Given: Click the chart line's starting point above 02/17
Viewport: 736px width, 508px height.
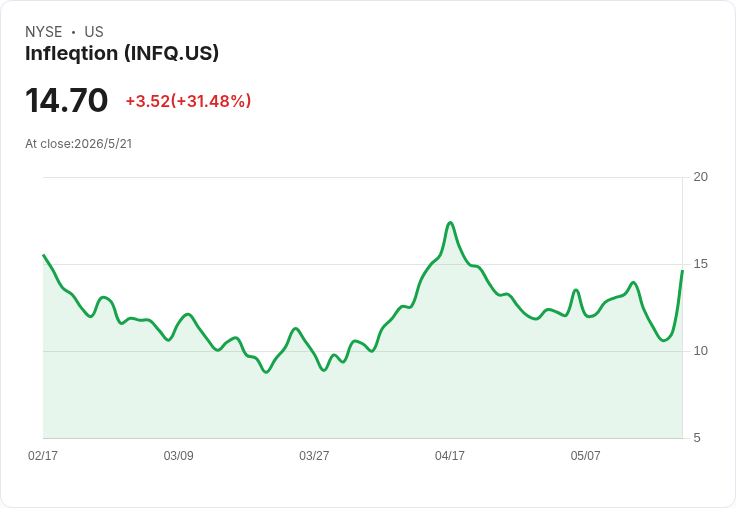Looking at the screenshot, I should 44,255.
